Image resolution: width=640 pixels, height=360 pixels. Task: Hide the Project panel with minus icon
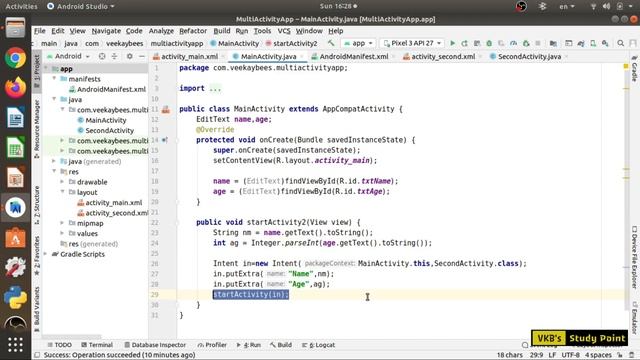(x=141, y=56)
